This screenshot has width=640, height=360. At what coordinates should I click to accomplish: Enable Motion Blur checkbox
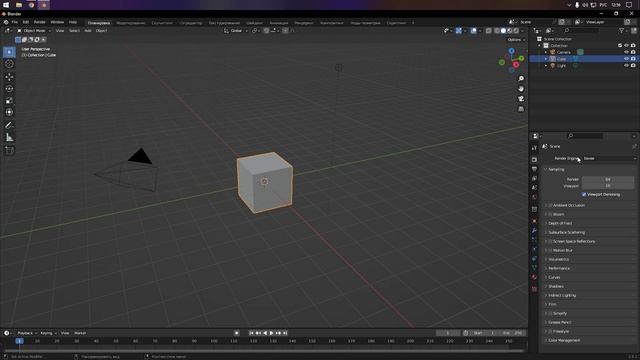550,250
